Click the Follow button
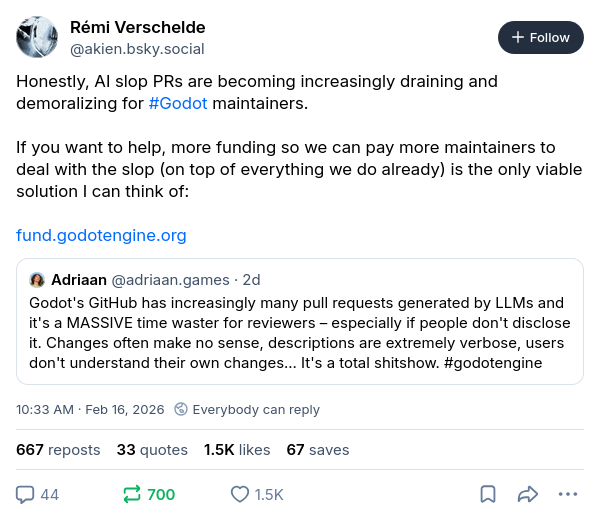The image size is (600, 520). tap(541, 37)
